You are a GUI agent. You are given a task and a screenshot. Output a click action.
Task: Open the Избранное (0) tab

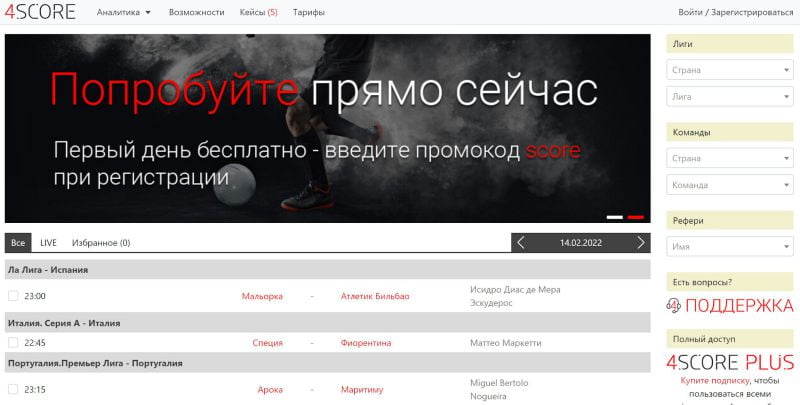click(x=101, y=243)
